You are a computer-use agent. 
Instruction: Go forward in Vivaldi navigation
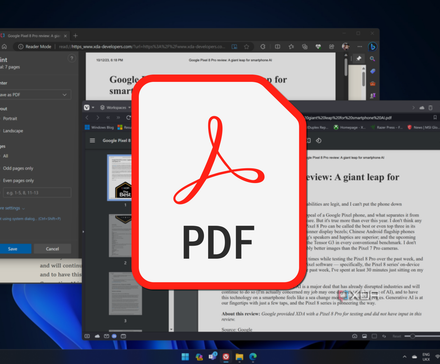[x=98, y=117]
